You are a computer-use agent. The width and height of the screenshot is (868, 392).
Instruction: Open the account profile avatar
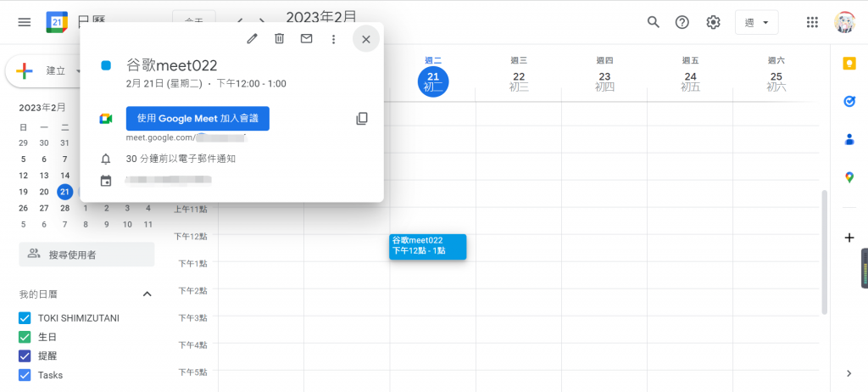[x=845, y=22]
